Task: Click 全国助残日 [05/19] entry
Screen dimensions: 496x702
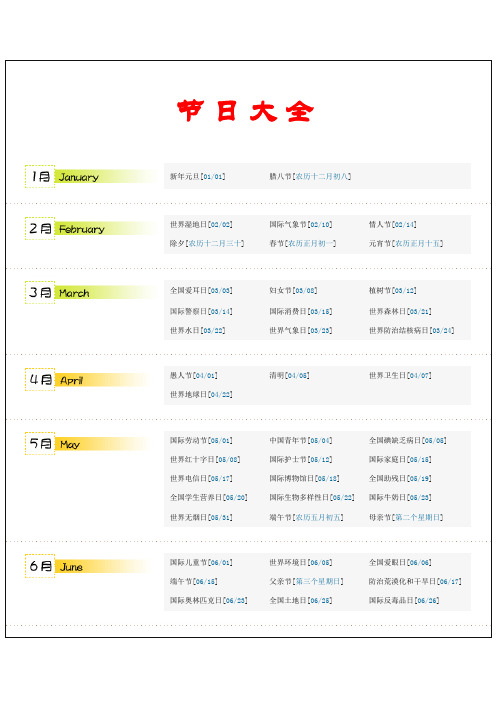Action: point(400,479)
